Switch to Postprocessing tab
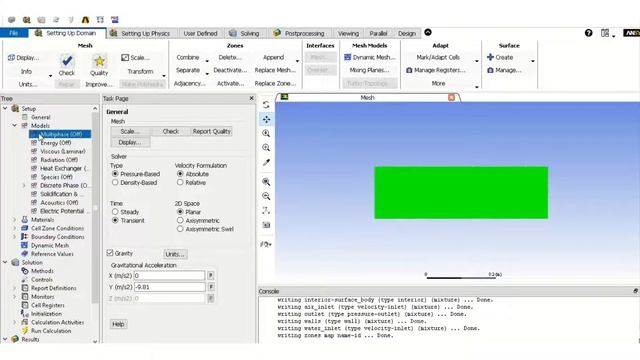640x360 pixels. pos(299,33)
